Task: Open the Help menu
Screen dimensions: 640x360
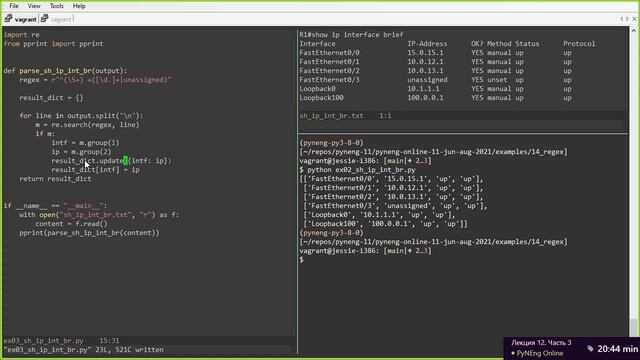Action: coord(79,6)
